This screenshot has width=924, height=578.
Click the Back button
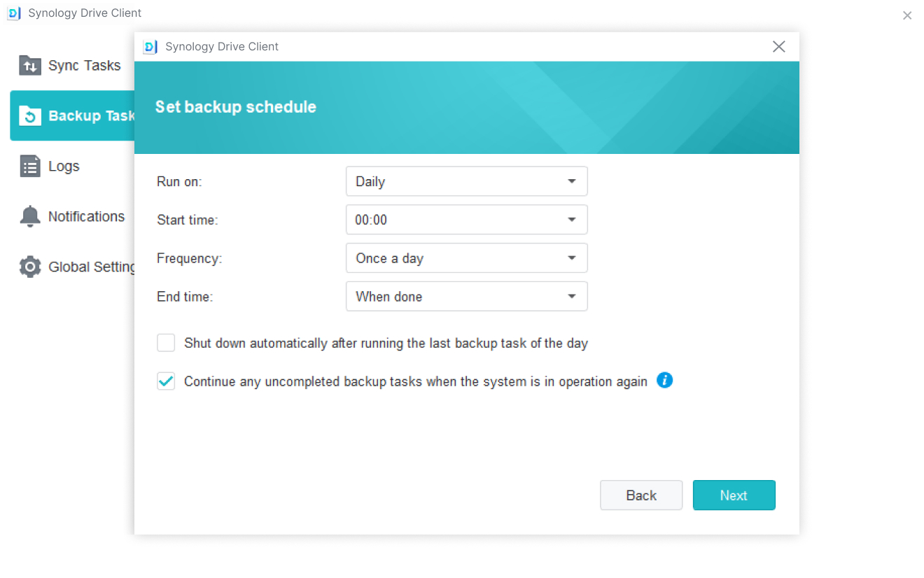(x=640, y=495)
